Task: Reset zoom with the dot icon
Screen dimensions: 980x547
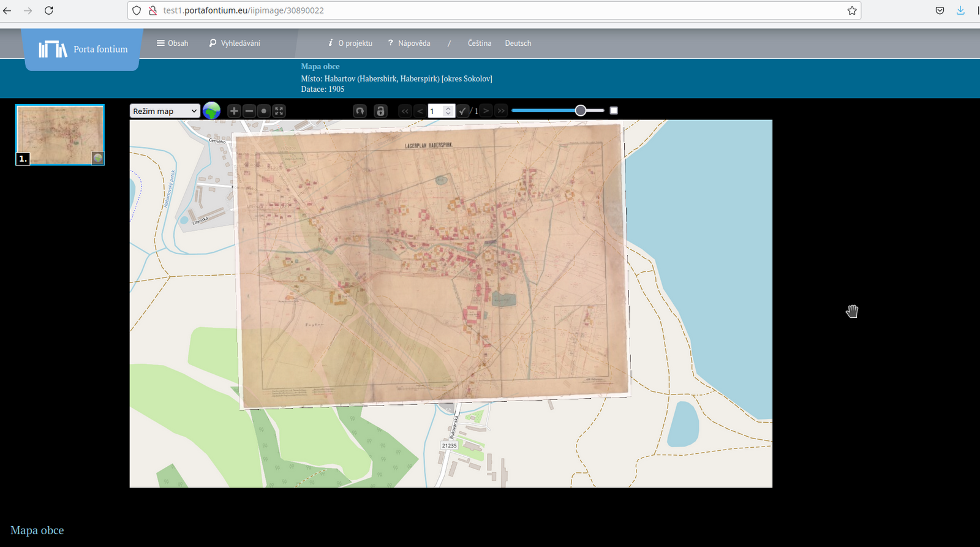Action: click(x=264, y=111)
